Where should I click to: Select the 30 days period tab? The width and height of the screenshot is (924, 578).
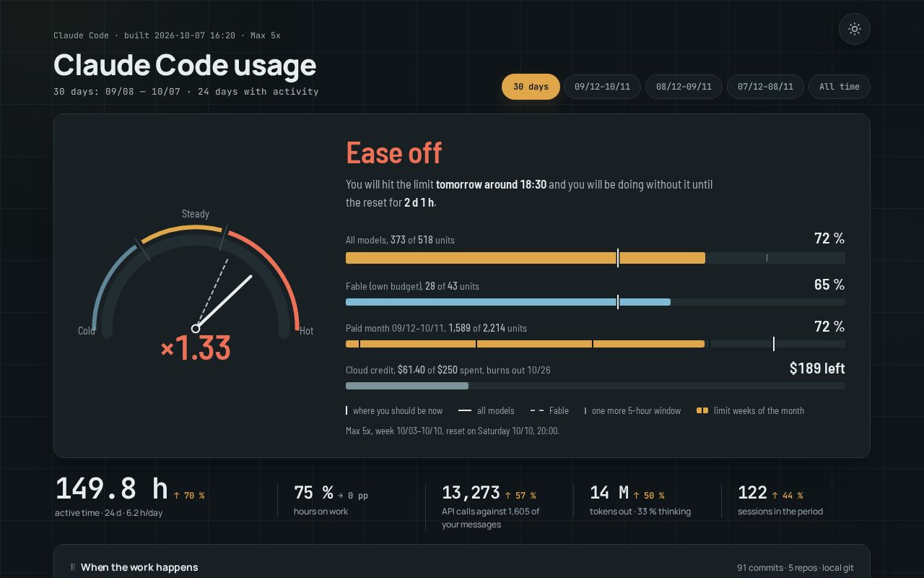[531, 87]
